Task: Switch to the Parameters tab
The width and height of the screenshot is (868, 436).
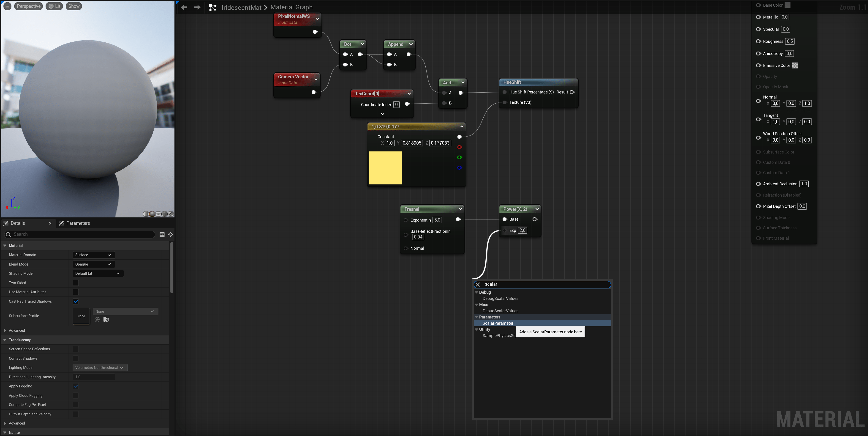Action: (x=78, y=223)
